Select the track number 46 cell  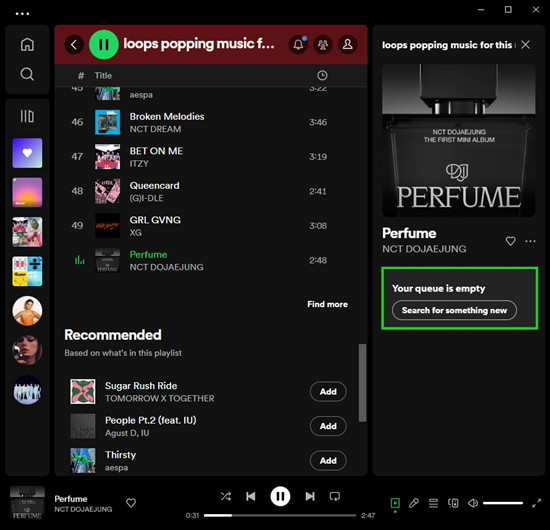tap(77, 122)
